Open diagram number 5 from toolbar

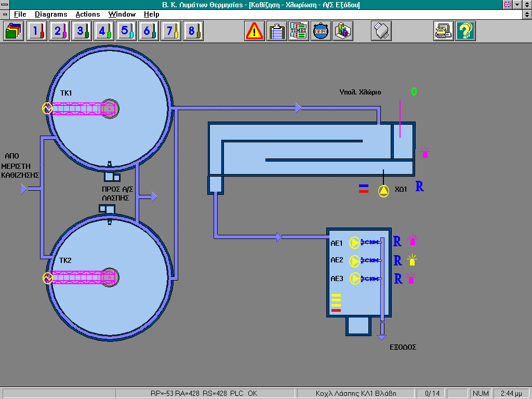pos(126,31)
